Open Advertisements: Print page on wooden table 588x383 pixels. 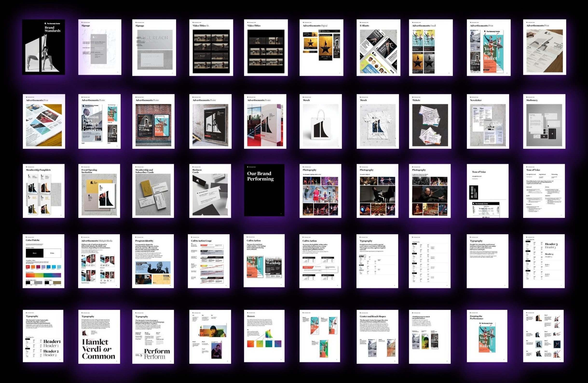click(x=545, y=47)
